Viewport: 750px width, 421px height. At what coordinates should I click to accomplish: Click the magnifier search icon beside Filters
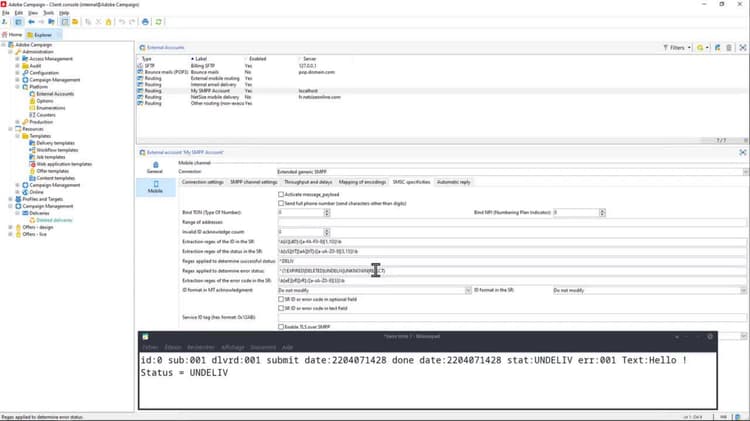click(x=700, y=48)
